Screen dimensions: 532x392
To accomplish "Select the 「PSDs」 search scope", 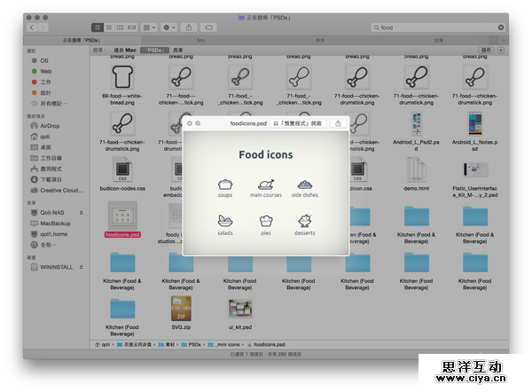I will (154, 51).
